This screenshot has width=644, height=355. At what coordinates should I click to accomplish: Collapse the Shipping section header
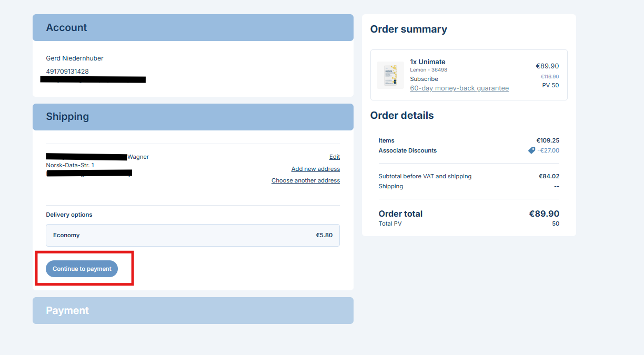193,117
